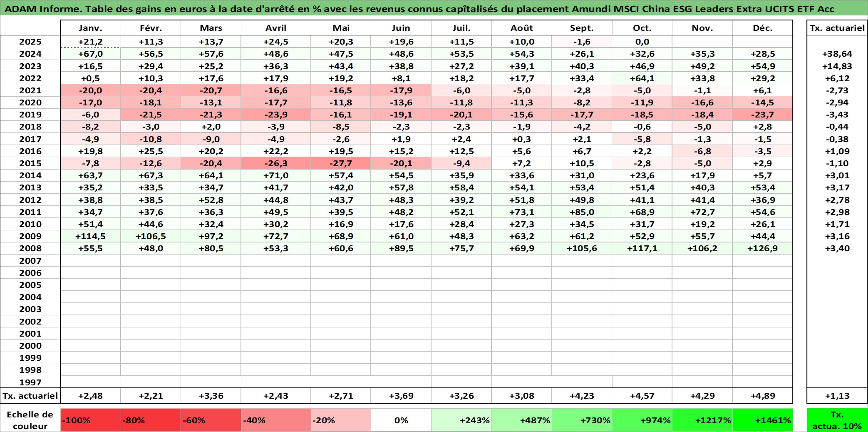Select cell '-23,9' for April 2019

tap(276, 115)
